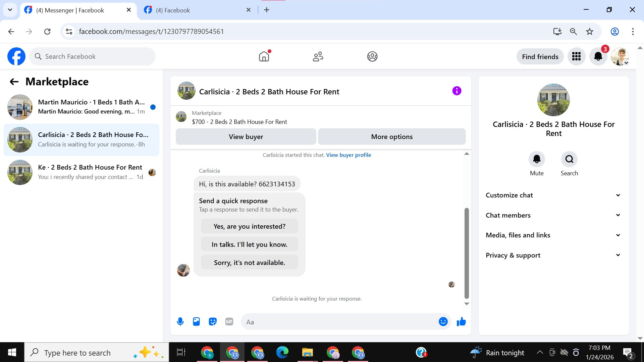Open View buyer profile link
The width and height of the screenshot is (644, 362).
(348, 155)
